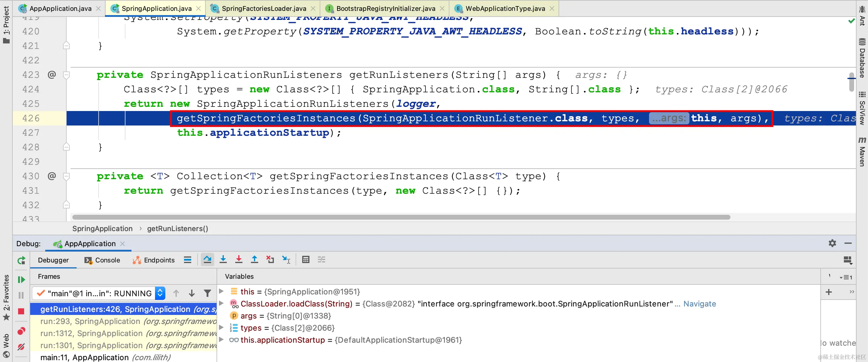The height and width of the screenshot is (362, 868).
Task: Click Force Step Into red arrow icon
Action: (x=239, y=259)
